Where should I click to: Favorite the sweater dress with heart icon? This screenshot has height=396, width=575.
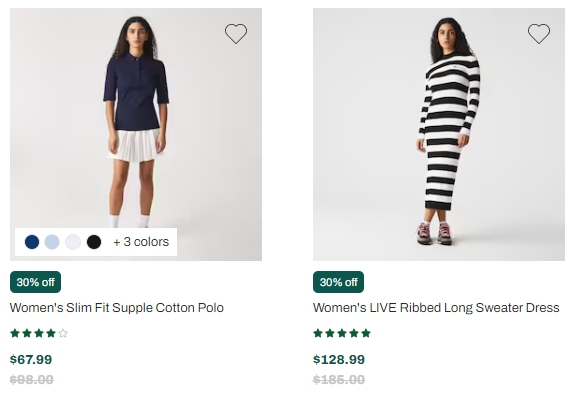coord(539,34)
